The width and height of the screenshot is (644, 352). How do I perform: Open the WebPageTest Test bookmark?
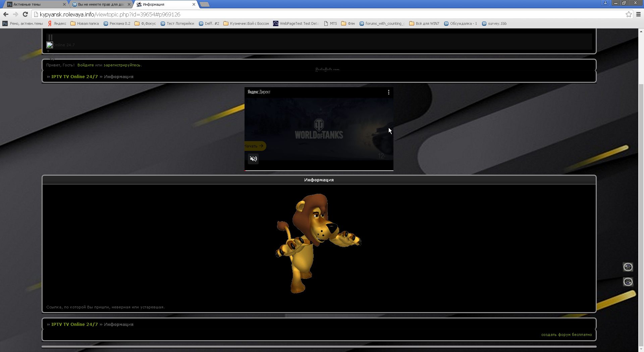coord(296,23)
